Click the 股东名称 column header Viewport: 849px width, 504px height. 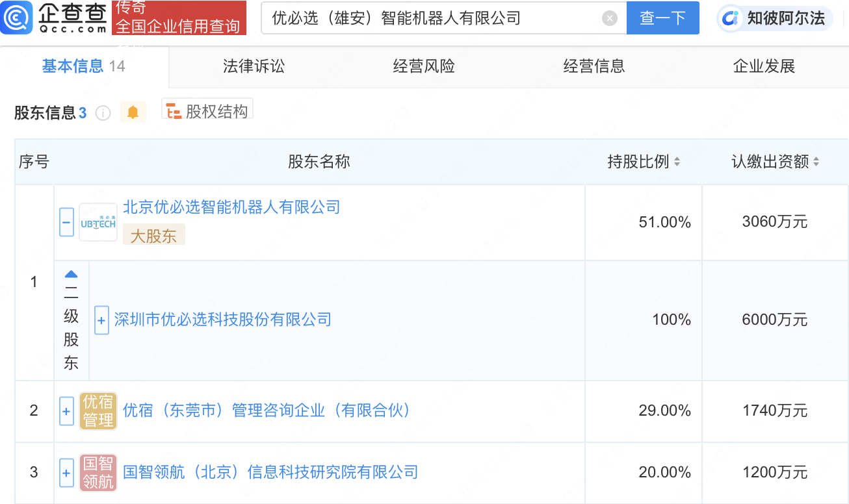click(x=319, y=162)
